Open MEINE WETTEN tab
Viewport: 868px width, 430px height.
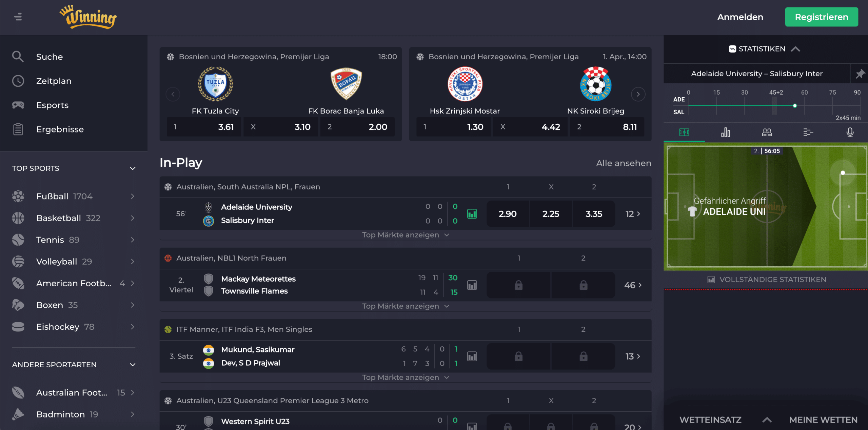tap(823, 420)
